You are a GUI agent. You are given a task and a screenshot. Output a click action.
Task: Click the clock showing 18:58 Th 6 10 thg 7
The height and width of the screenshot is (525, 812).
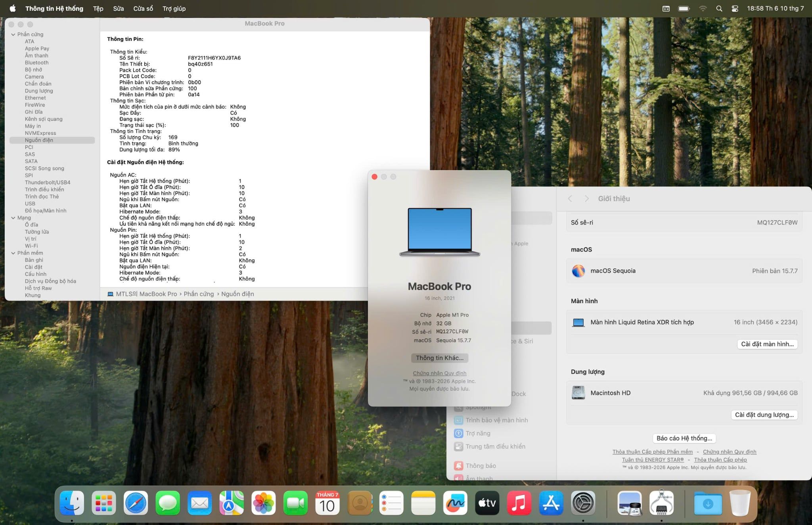776,8
